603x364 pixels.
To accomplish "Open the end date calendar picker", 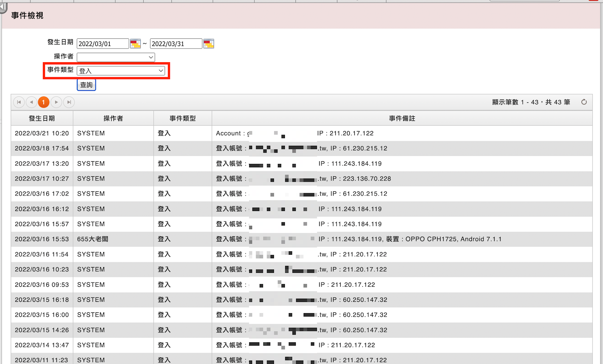I will [x=208, y=44].
